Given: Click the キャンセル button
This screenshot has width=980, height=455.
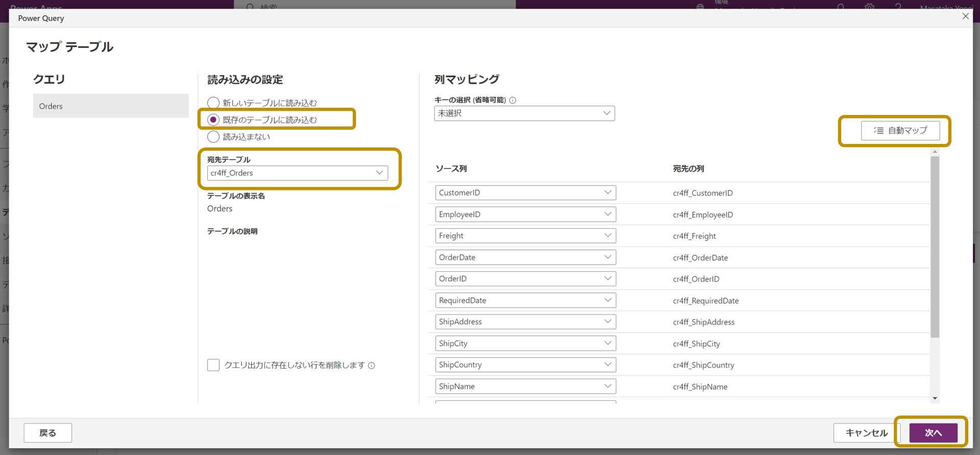Looking at the screenshot, I should [866, 433].
